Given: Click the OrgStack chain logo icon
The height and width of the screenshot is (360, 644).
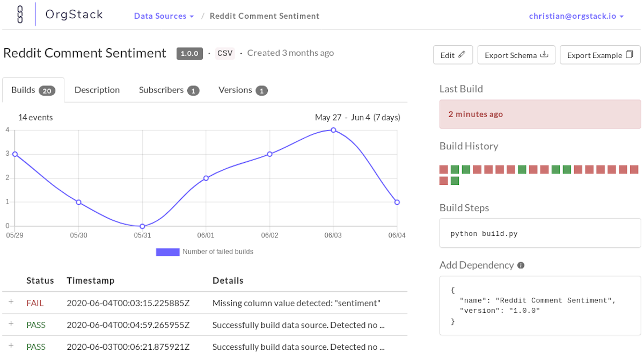Looking at the screenshot, I should pos(19,15).
